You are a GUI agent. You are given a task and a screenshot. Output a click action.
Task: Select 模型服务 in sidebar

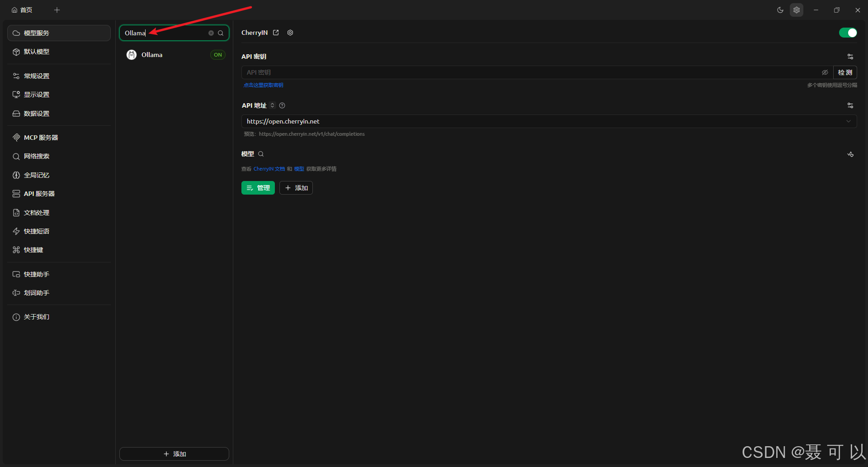[59, 33]
